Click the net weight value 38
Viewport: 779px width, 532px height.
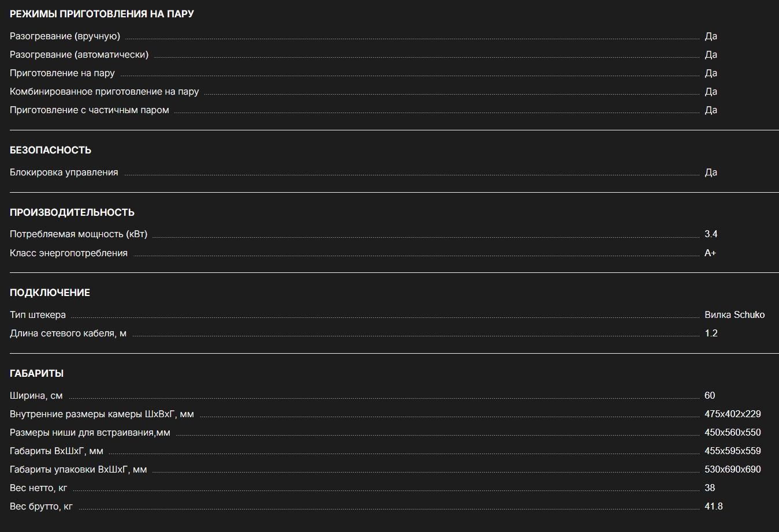tap(710, 488)
